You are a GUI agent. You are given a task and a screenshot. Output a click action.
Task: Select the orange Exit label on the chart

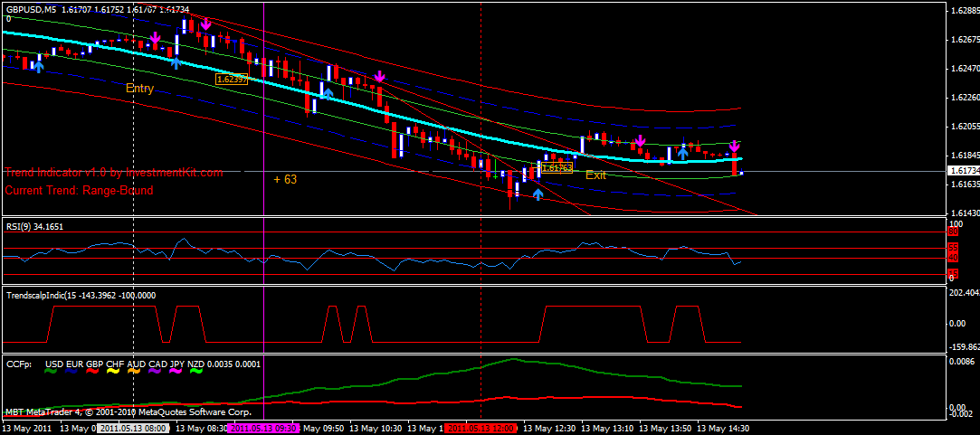coord(595,175)
